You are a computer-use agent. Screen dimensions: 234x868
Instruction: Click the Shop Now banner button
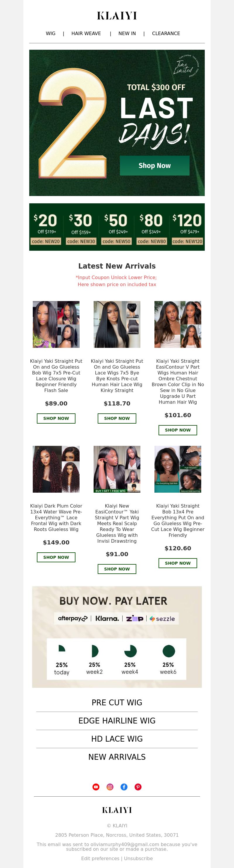click(154, 166)
